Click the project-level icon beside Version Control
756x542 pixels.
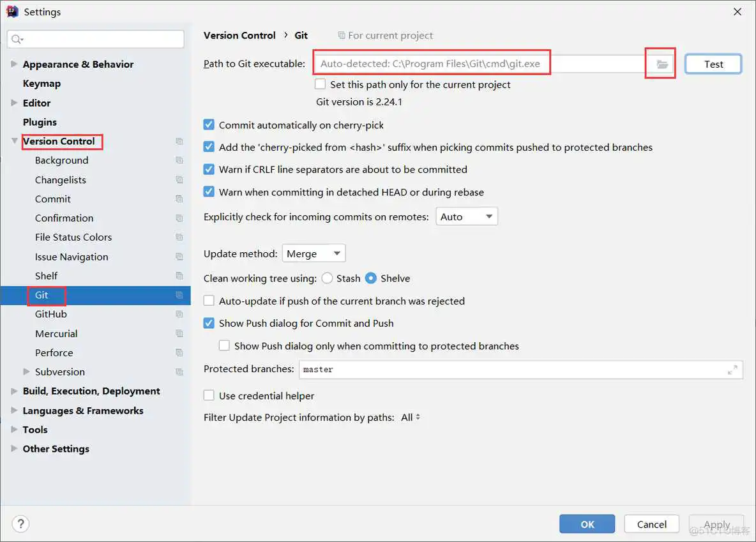179,142
